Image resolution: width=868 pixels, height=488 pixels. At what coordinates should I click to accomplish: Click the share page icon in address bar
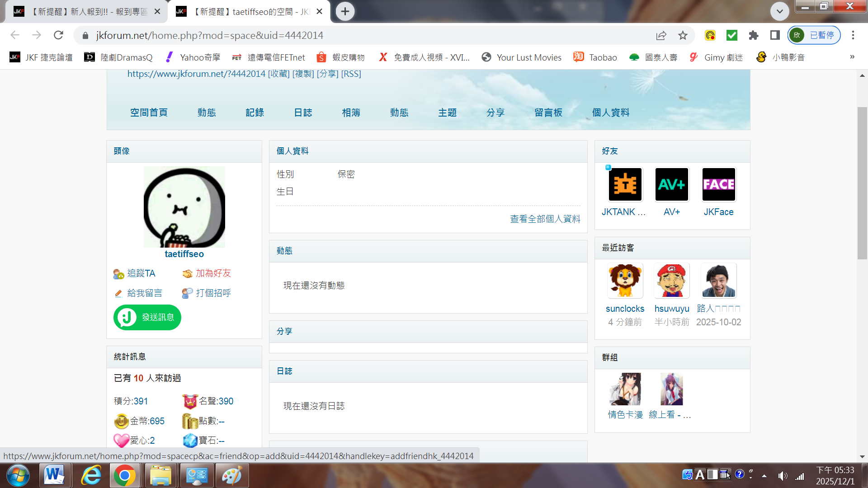(x=661, y=35)
